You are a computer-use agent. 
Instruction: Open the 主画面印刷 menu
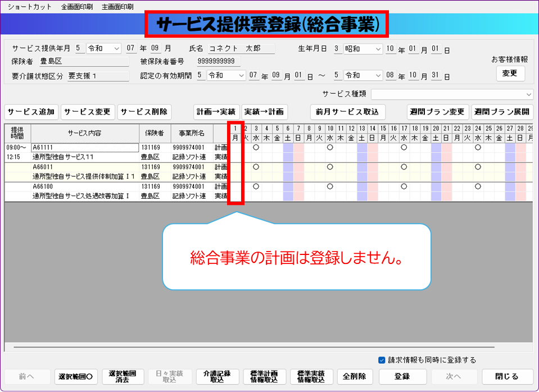tap(118, 7)
